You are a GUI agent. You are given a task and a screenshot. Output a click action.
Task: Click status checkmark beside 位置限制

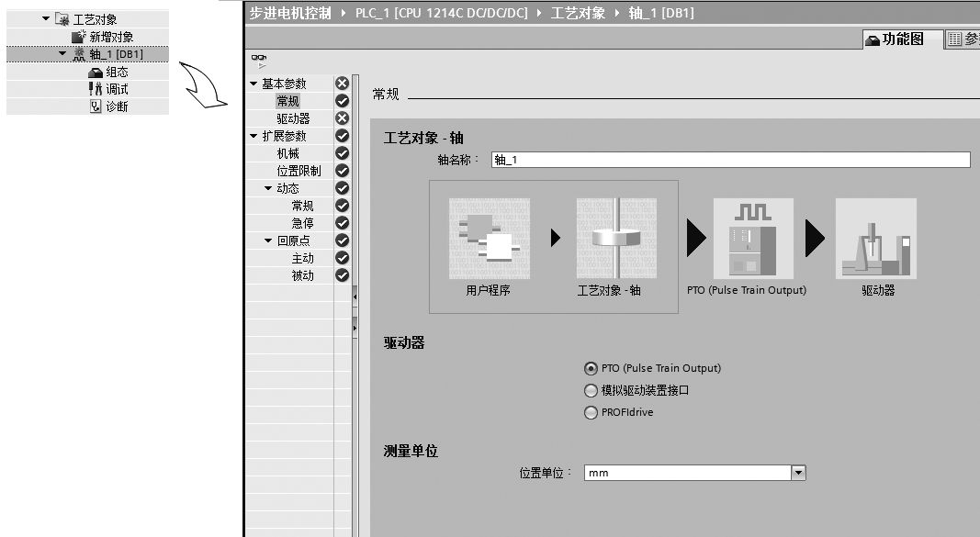point(342,171)
